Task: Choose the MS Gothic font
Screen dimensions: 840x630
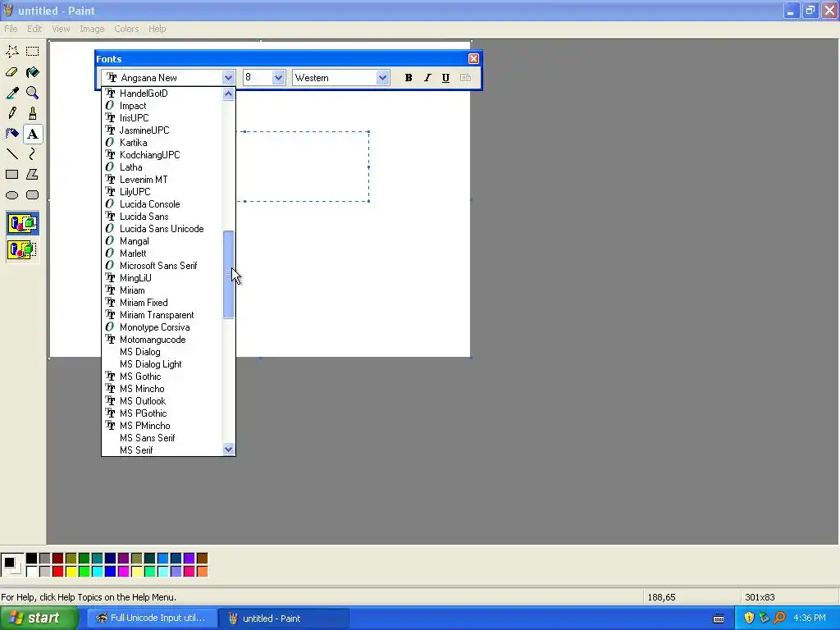Action: point(162,377)
